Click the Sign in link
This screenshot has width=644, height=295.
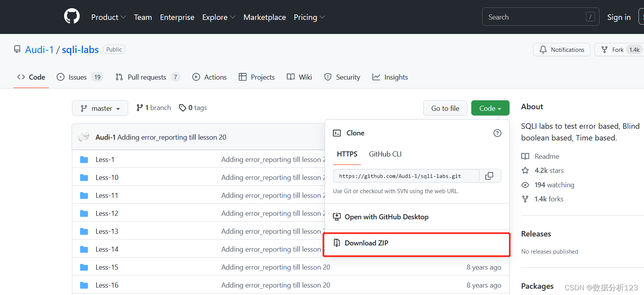click(619, 17)
